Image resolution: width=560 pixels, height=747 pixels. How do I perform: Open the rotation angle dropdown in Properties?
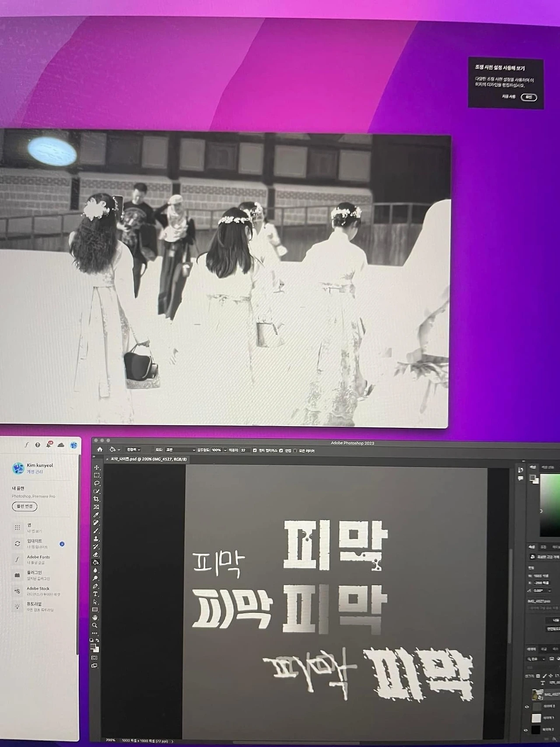(550, 591)
